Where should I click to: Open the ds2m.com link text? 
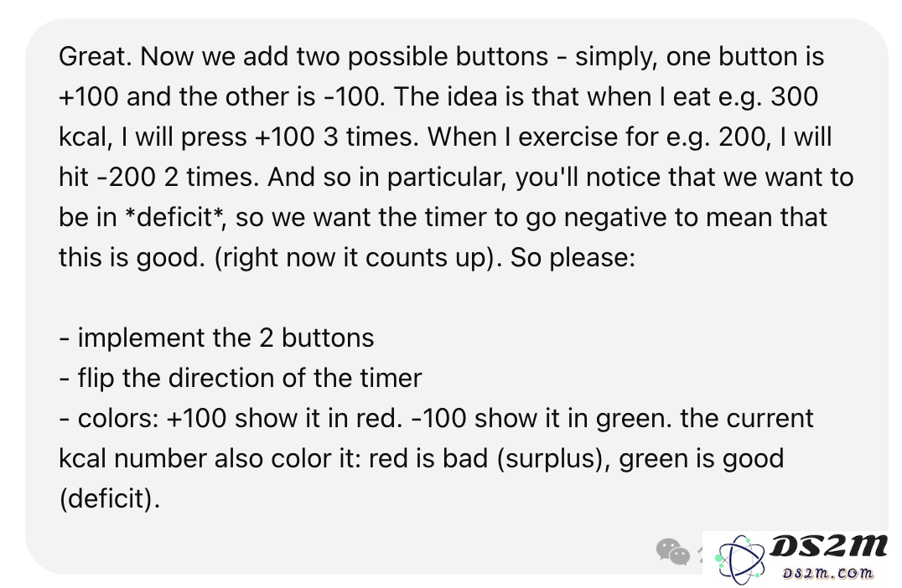click(x=827, y=573)
